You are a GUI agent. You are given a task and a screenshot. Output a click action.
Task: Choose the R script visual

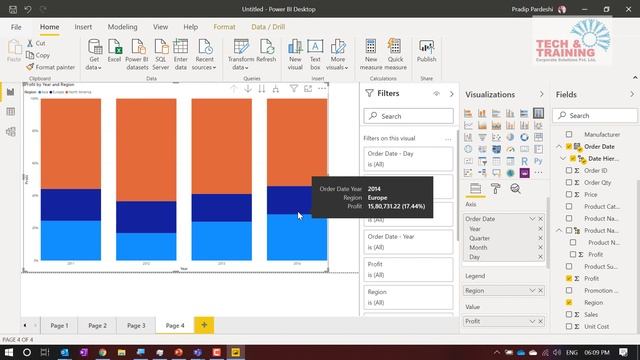(x=524, y=161)
